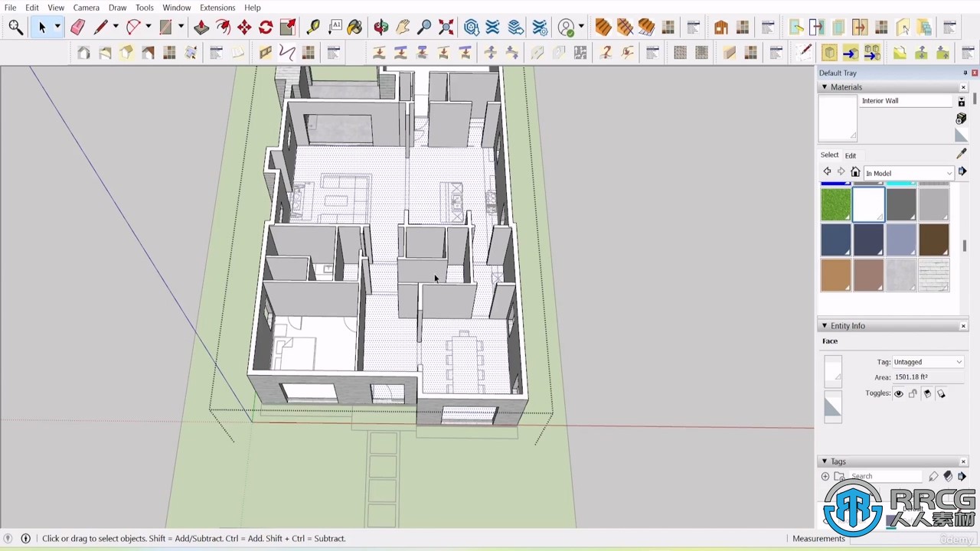Pick the white brick material swatch
This screenshot has width=980, height=551.
tap(933, 275)
